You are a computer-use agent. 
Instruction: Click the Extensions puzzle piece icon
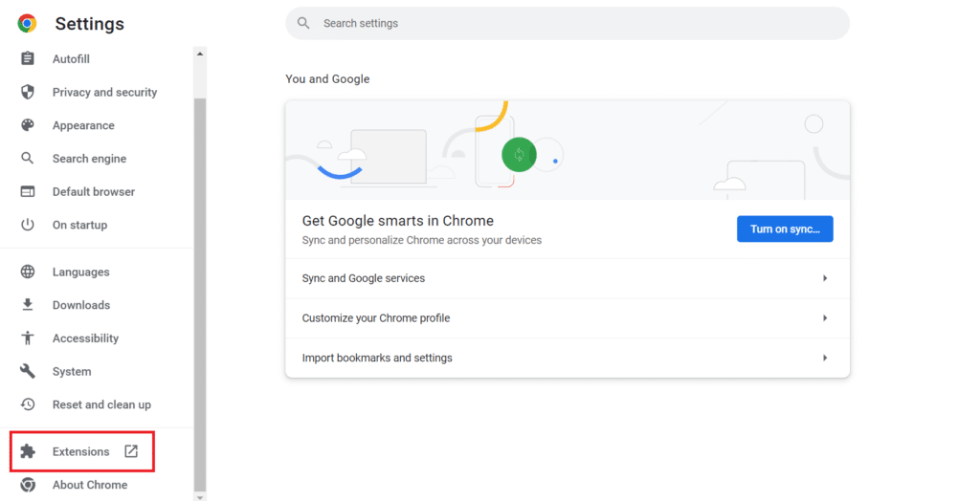click(x=28, y=451)
